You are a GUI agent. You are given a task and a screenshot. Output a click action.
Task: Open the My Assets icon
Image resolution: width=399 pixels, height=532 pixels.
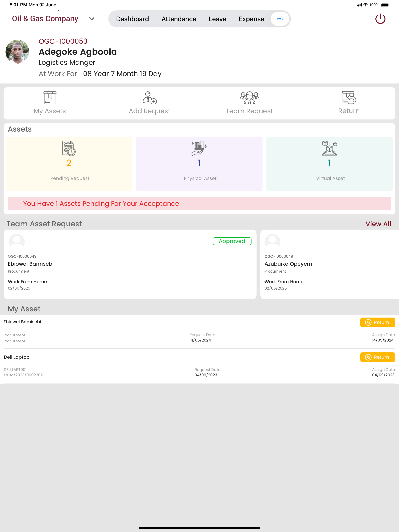(x=50, y=98)
